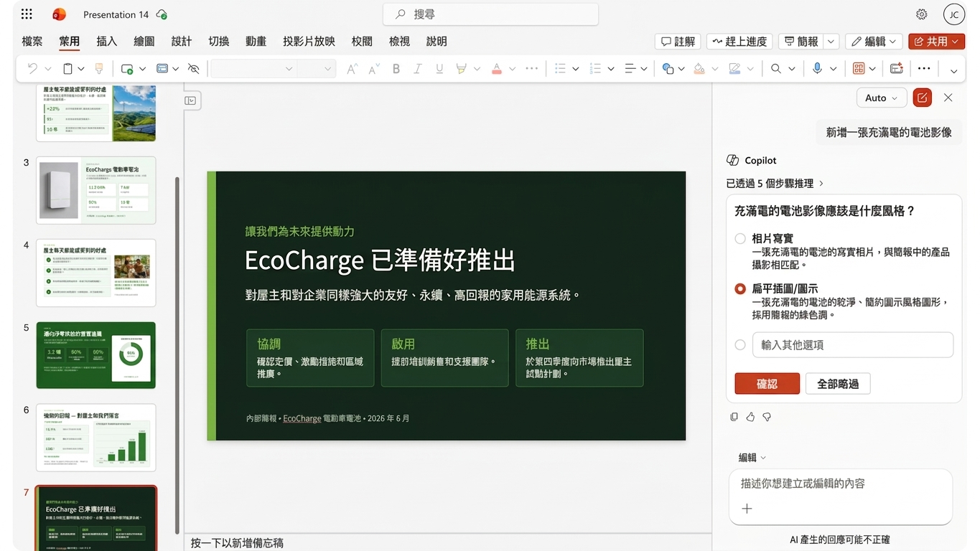Open the 註解 comments button
Screen dimensions: 980x551
pyautogui.click(x=678, y=42)
